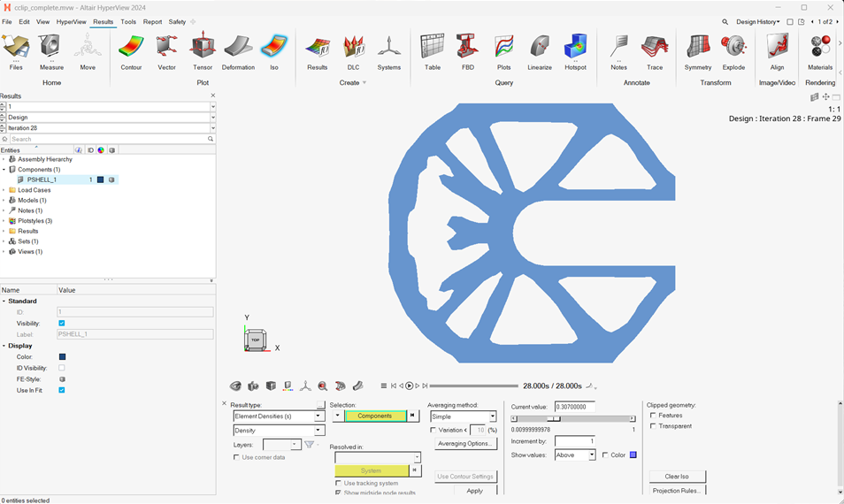Open the Contour plot tool
Image resolution: width=844 pixels, height=504 pixels.
click(131, 50)
